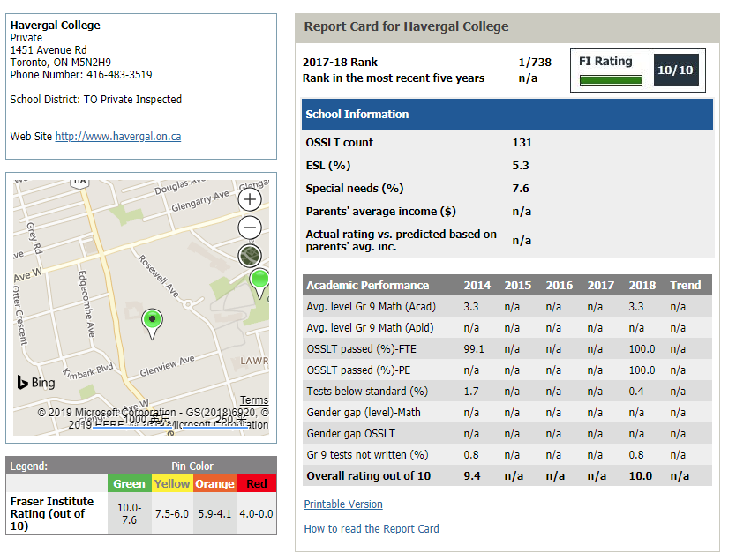This screenshot has height=560, width=736.
Task: Click the 10/10 FI Rating badge
Action: 676,70
